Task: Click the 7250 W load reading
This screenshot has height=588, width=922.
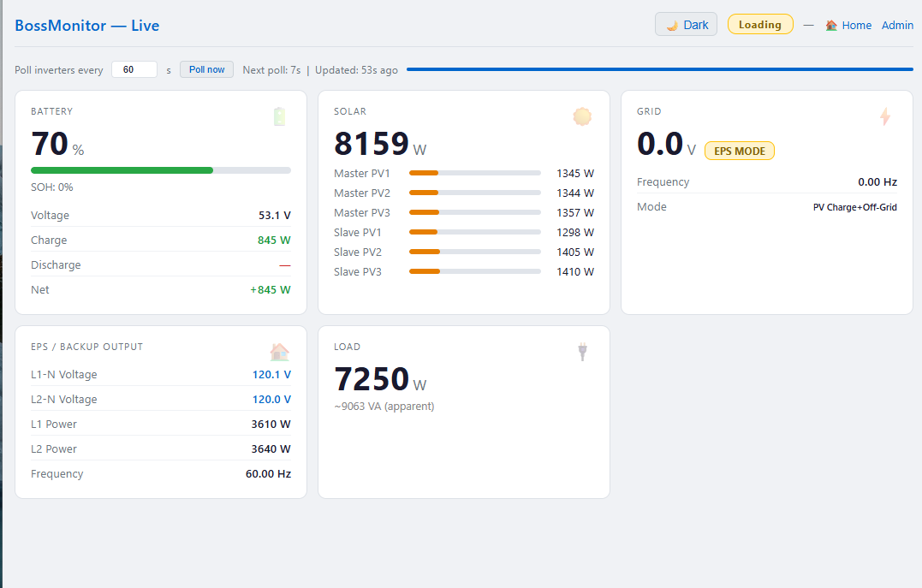Action: point(380,379)
